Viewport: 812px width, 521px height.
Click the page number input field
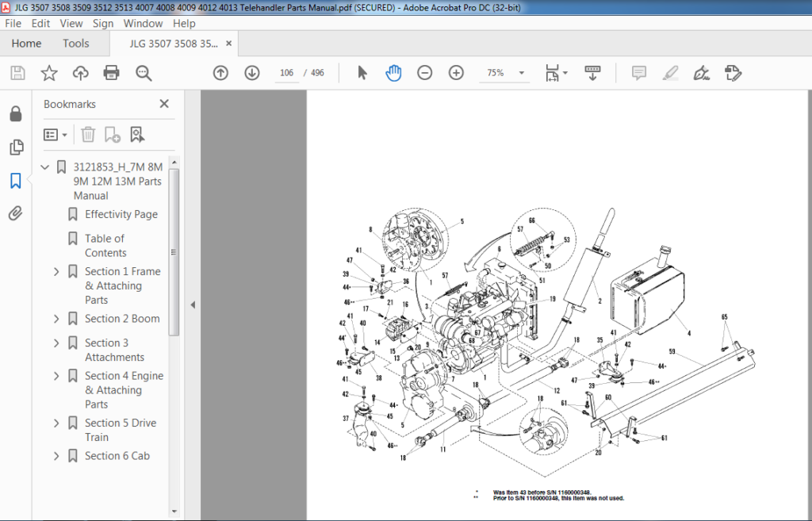click(286, 73)
